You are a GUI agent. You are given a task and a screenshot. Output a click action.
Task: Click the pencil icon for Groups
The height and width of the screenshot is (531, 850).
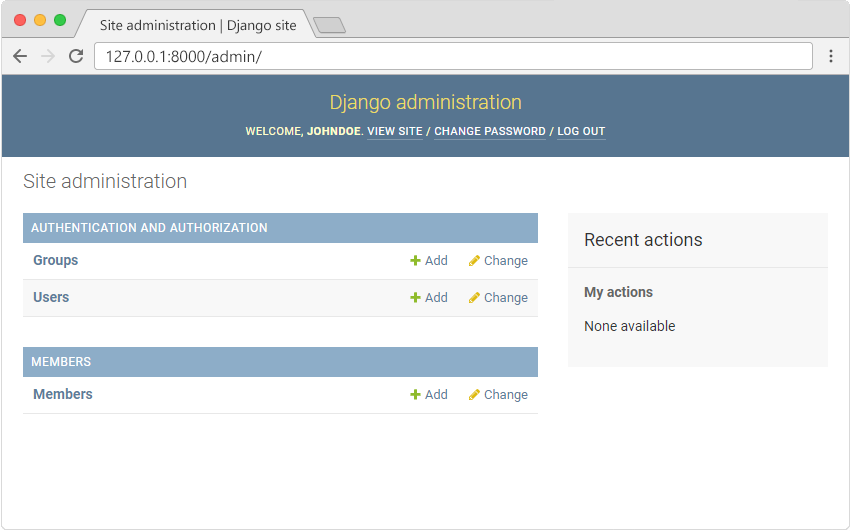(x=474, y=261)
